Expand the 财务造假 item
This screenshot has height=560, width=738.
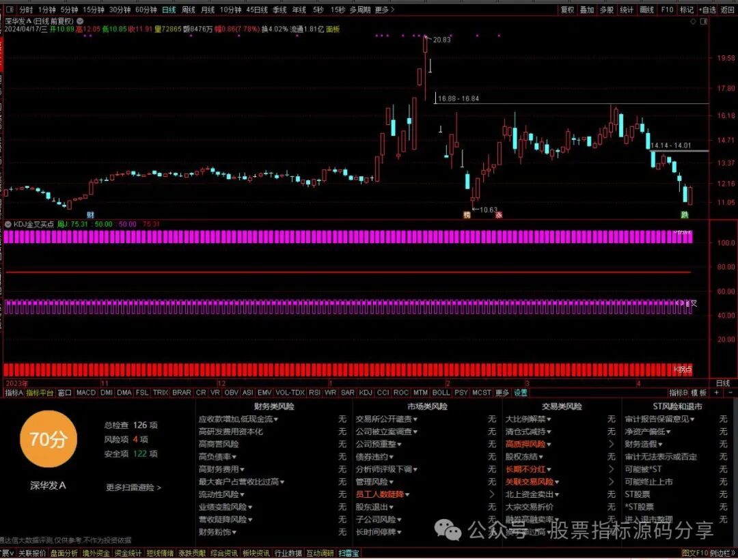[644, 444]
